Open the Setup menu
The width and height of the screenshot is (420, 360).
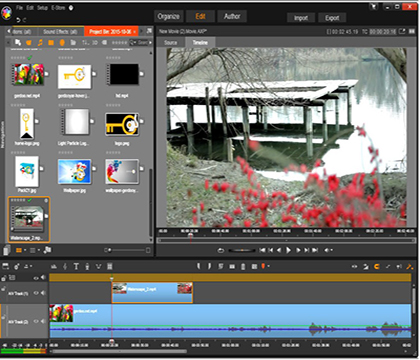(42, 7)
